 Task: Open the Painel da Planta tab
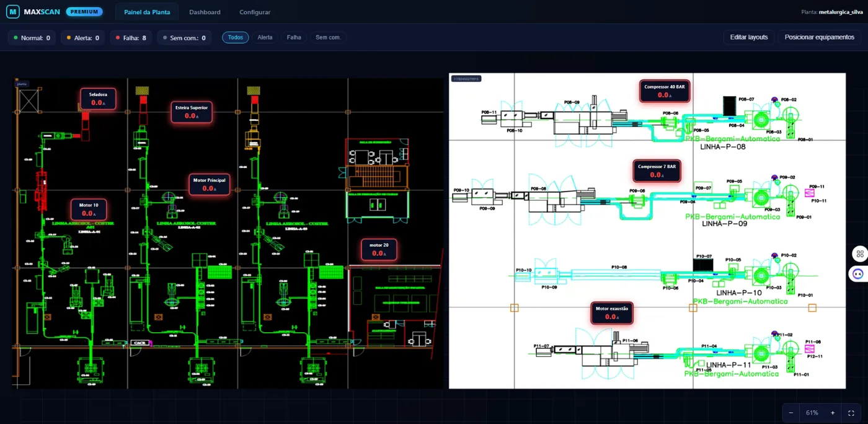[147, 12]
